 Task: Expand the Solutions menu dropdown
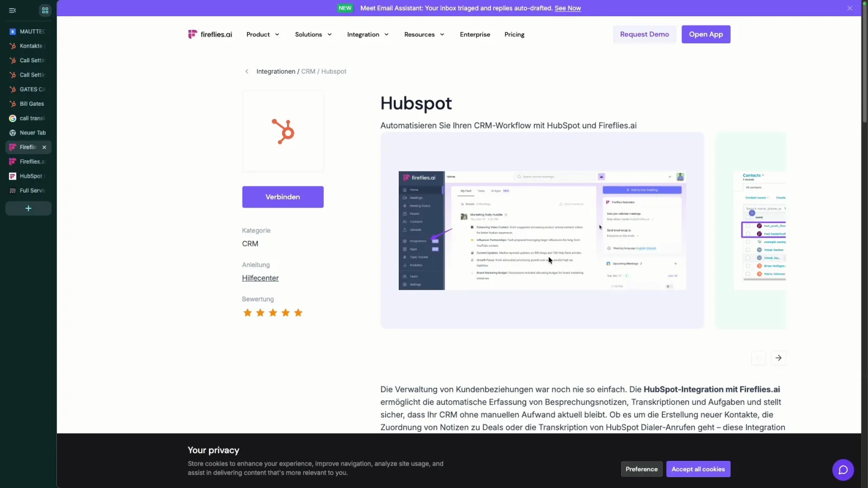(313, 34)
